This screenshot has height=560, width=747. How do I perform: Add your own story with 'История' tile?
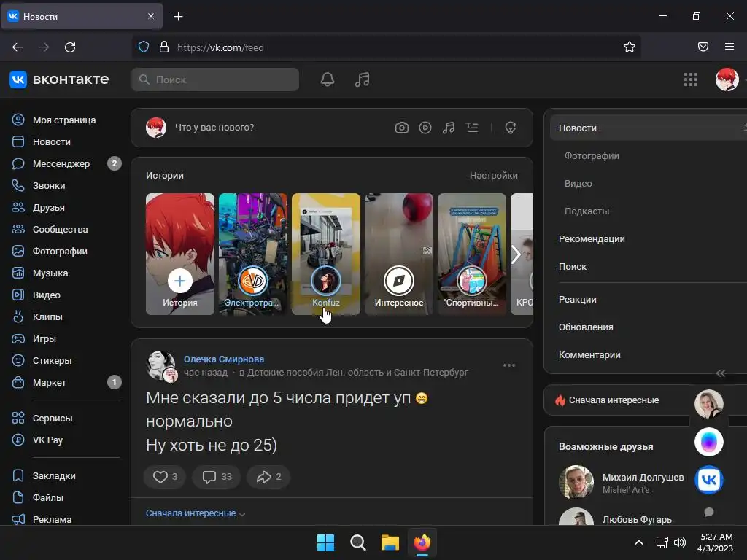tap(180, 254)
